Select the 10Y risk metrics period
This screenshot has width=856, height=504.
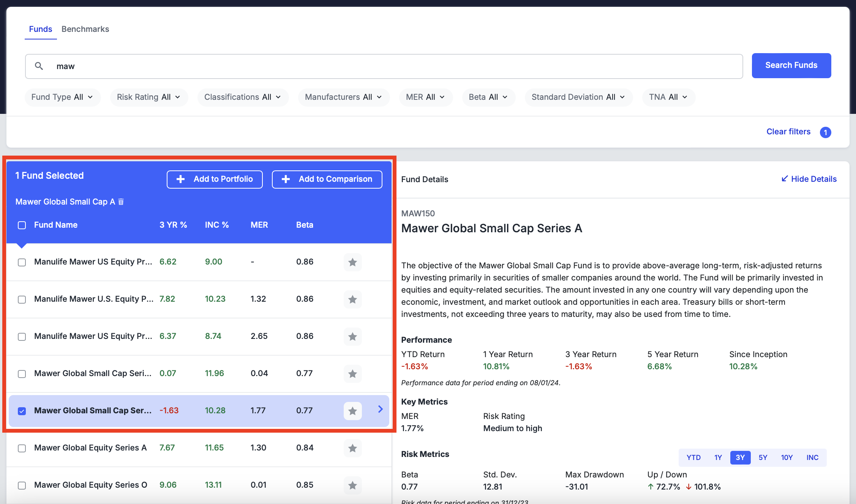click(787, 458)
